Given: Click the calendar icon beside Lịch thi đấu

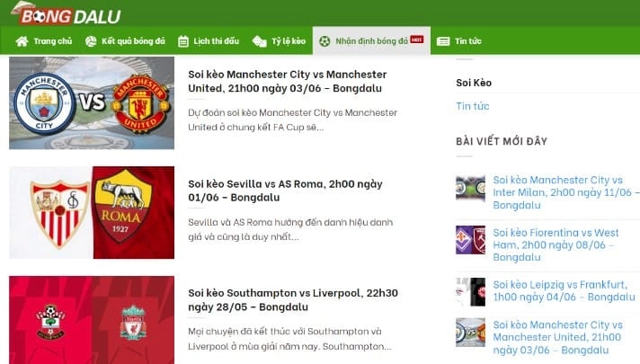Looking at the screenshot, I should pyautogui.click(x=183, y=41).
